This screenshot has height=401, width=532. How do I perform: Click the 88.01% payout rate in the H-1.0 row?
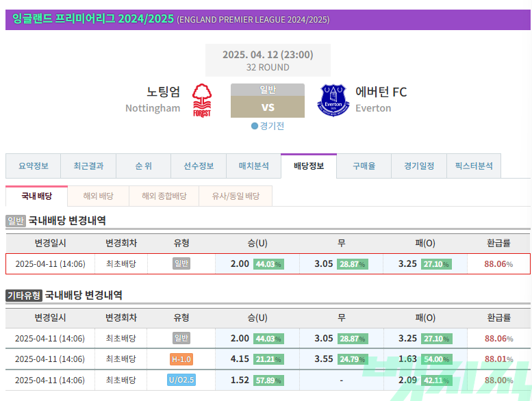(498, 359)
